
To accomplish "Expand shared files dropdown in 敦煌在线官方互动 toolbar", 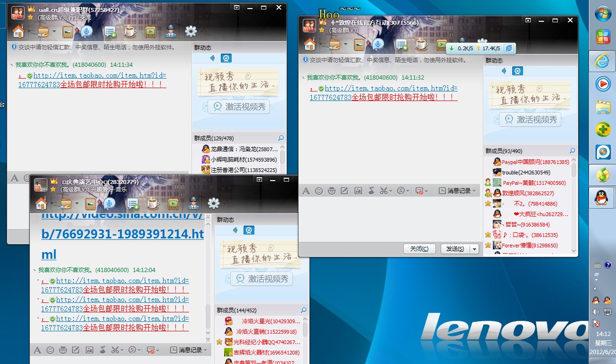I will tap(345, 45).
